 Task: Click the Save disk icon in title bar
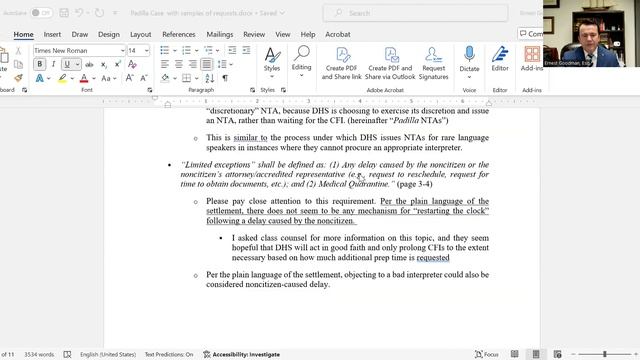coord(64,13)
